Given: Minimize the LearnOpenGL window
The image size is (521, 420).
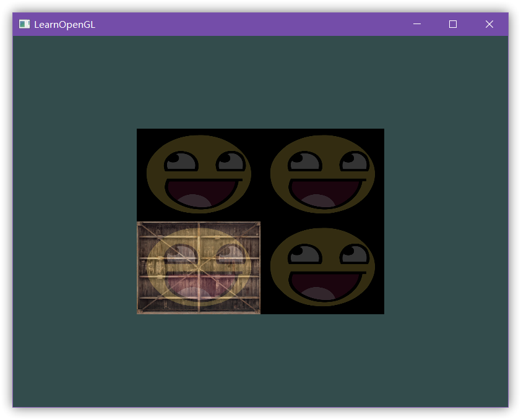Looking at the screenshot, I should [x=417, y=24].
